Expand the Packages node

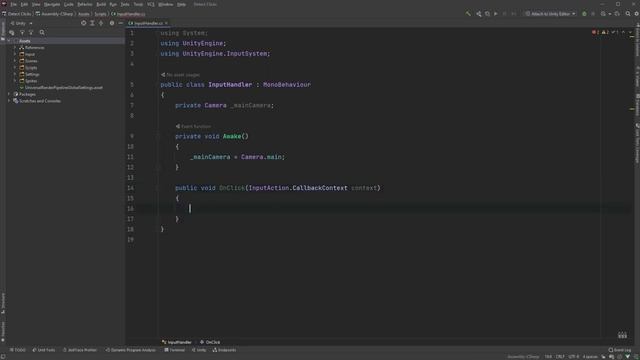pyautogui.click(x=9, y=94)
